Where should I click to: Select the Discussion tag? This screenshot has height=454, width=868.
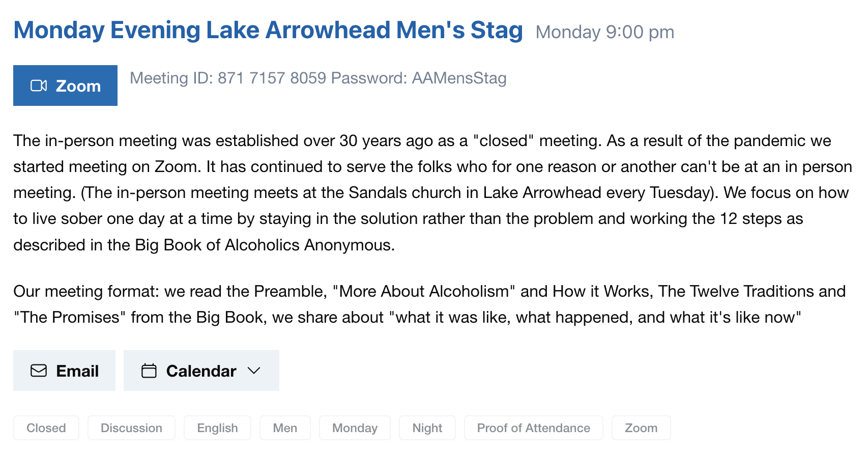pyautogui.click(x=131, y=428)
